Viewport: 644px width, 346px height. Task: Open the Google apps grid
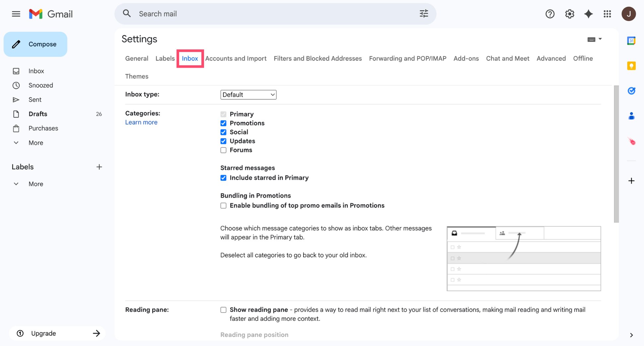tap(607, 14)
